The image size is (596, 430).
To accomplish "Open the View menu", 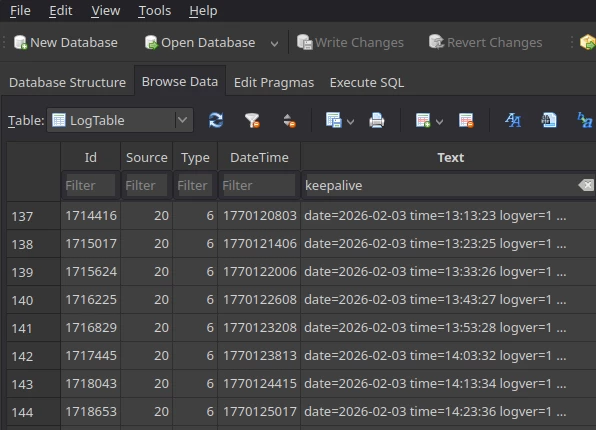I will pos(105,11).
